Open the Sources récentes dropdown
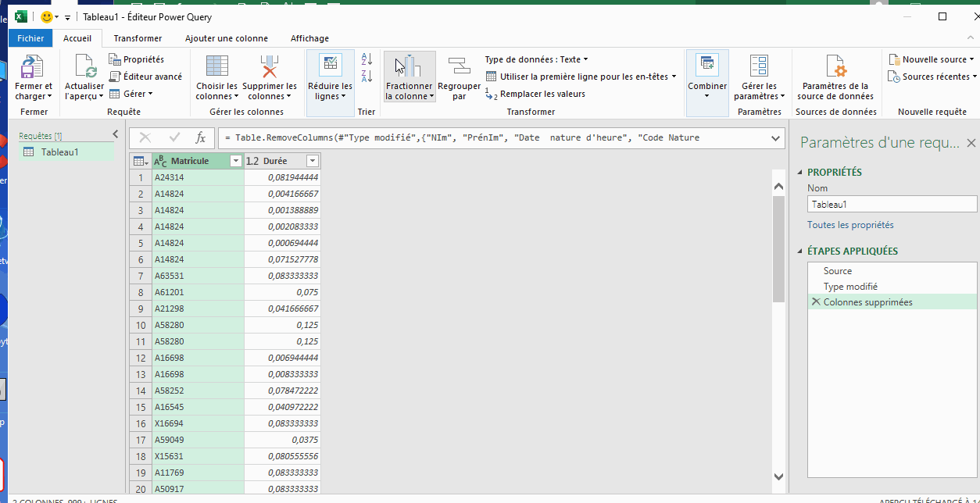 click(x=934, y=77)
